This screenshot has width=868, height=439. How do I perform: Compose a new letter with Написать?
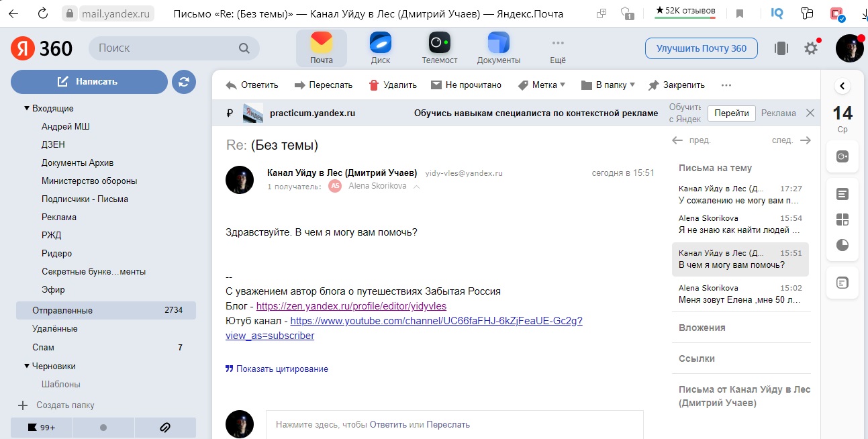click(89, 82)
